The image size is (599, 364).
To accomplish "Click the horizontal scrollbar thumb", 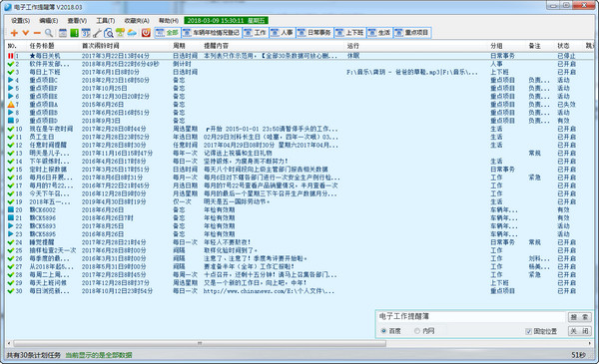I will [x=200, y=343].
